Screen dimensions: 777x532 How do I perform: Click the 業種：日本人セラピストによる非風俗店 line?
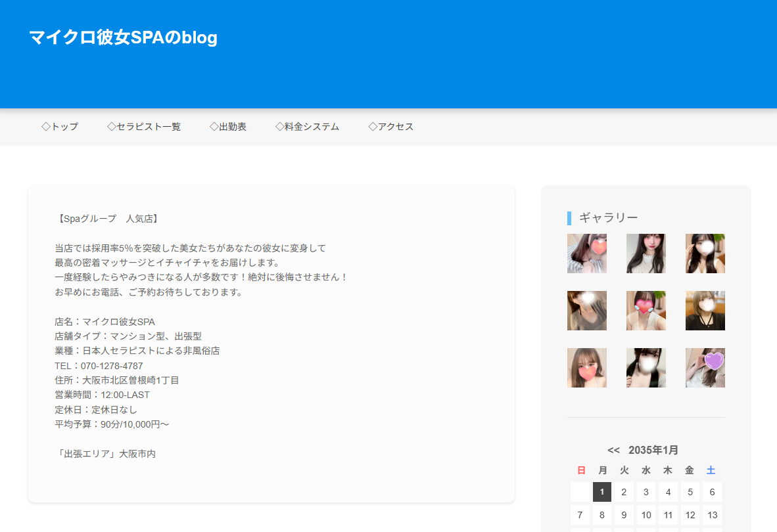point(137,350)
